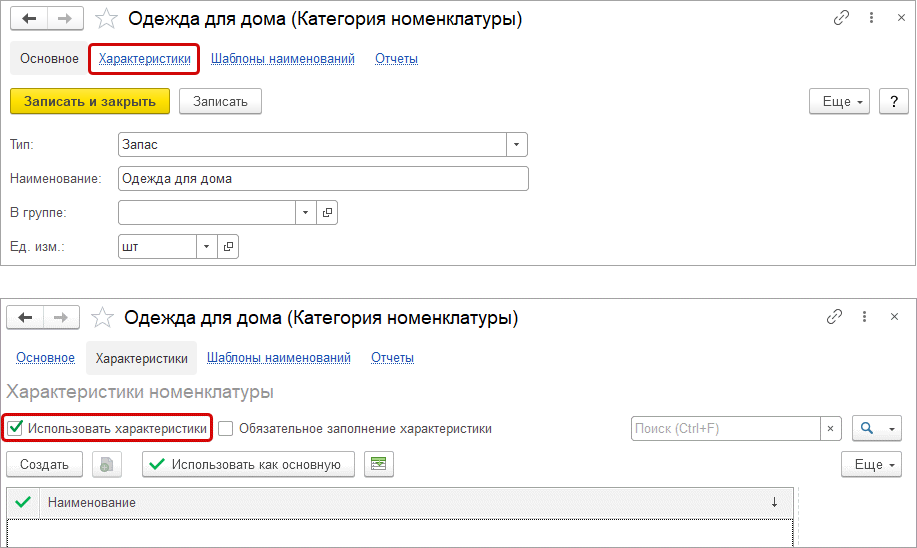Open Основное tab in upper window
Screen dimensions: 917x548
[49, 58]
